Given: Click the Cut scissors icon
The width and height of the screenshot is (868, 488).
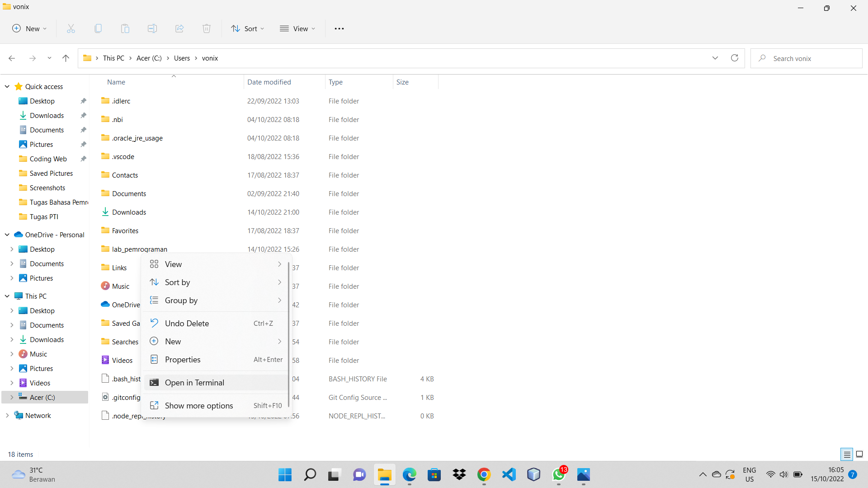Looking at the screenshot, I should coord(71,28).
